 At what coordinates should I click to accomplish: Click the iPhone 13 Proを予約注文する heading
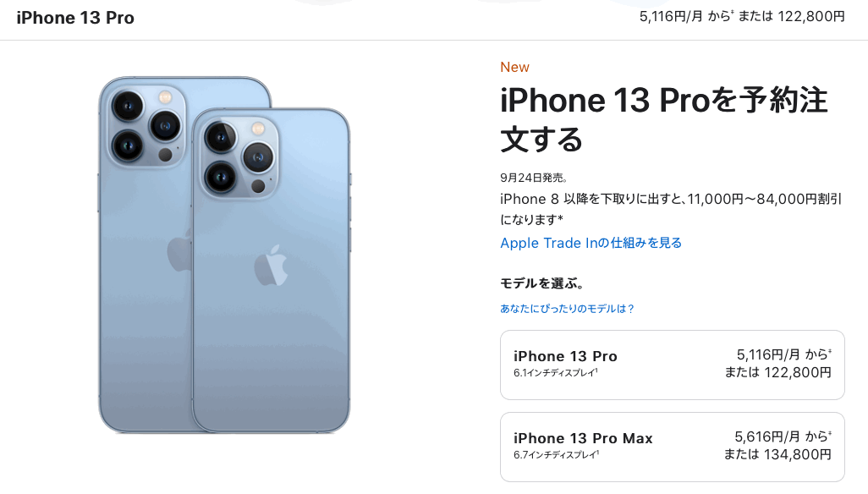click(x=664, y=119)
